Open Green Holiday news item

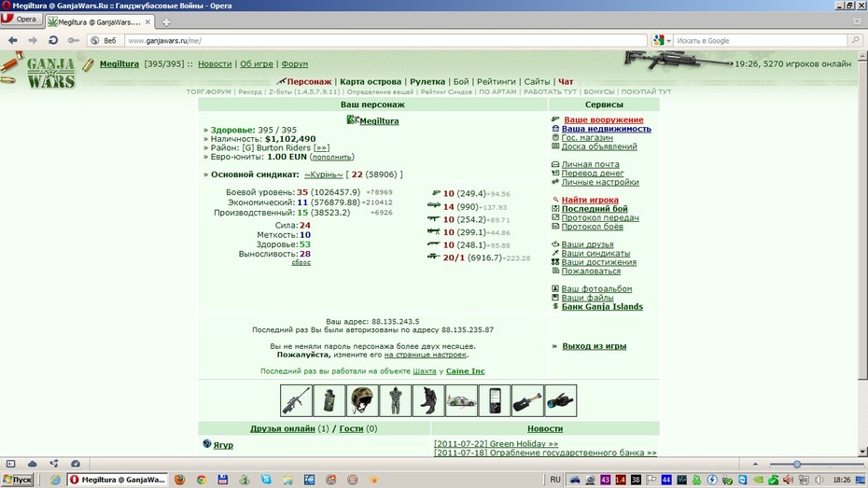(x=496, y=444)
